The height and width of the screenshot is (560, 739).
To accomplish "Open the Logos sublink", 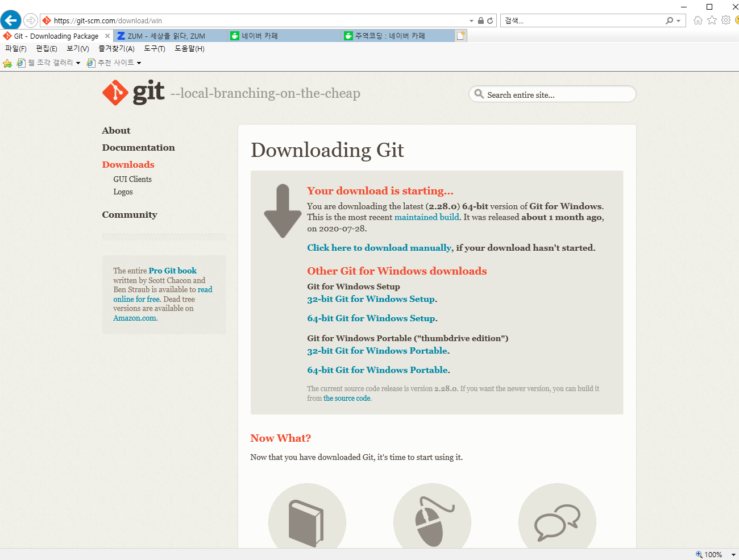I will point(123,192).
